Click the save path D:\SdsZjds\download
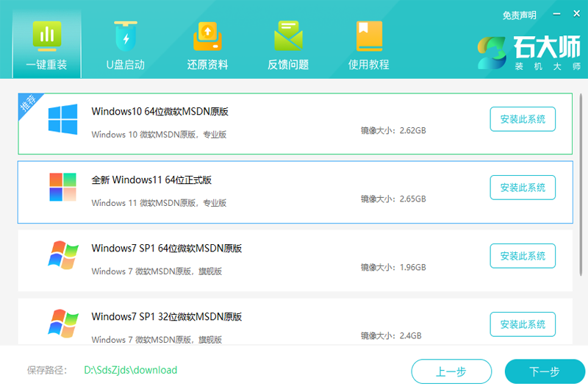 click(131, 370)
